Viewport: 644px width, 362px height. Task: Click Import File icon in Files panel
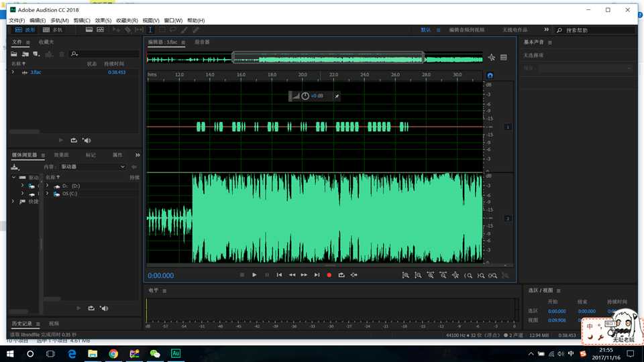tap(25, 54)
